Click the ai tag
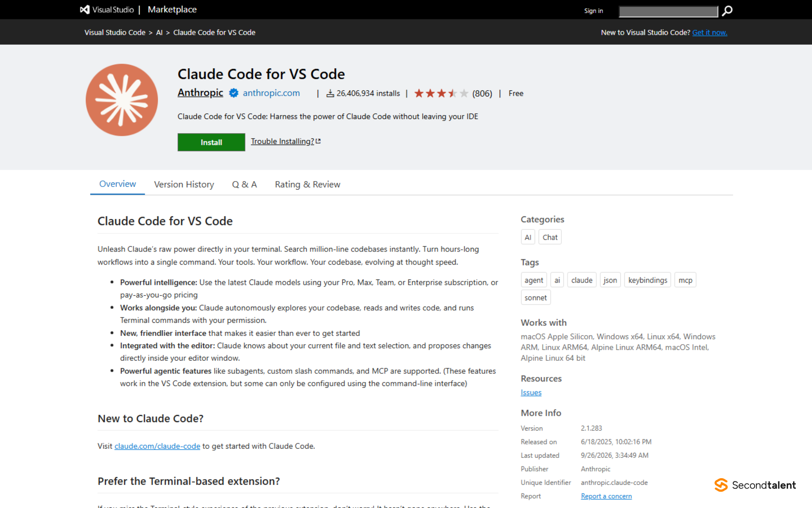This screenshot has height=508, width=812. point(557,280)
